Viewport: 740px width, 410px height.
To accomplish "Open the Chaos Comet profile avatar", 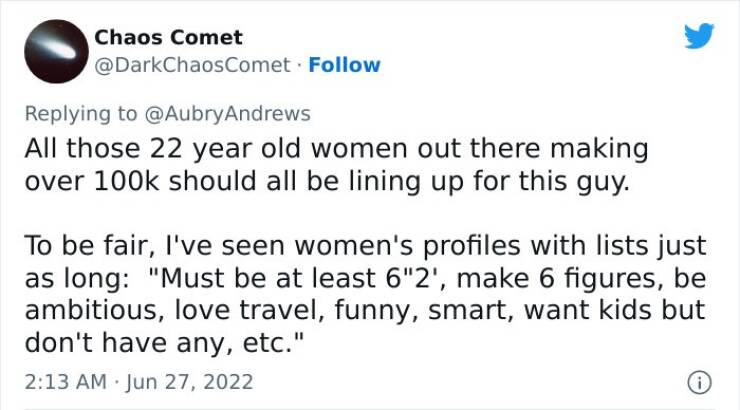I will click(x=53, y=51).
